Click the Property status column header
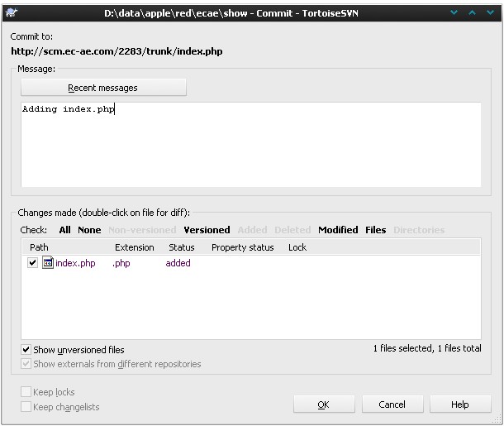This screenshot has width=504, height=426. click(x=242, y=247)
